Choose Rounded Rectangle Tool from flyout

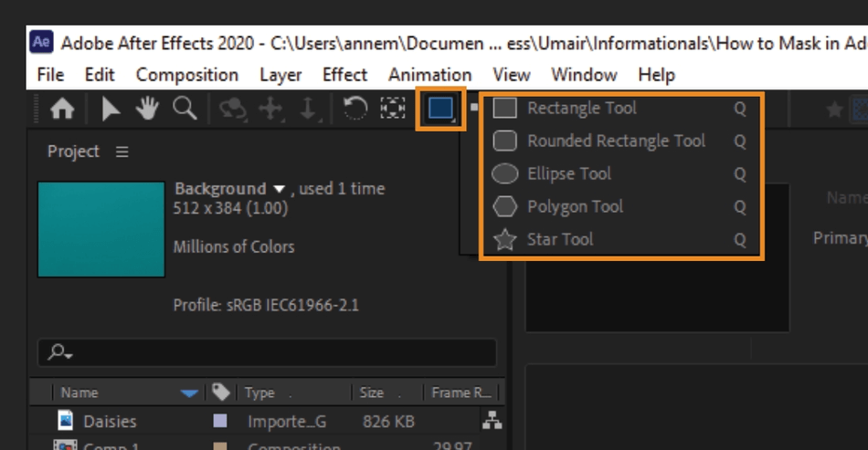[x=620, y=141]
